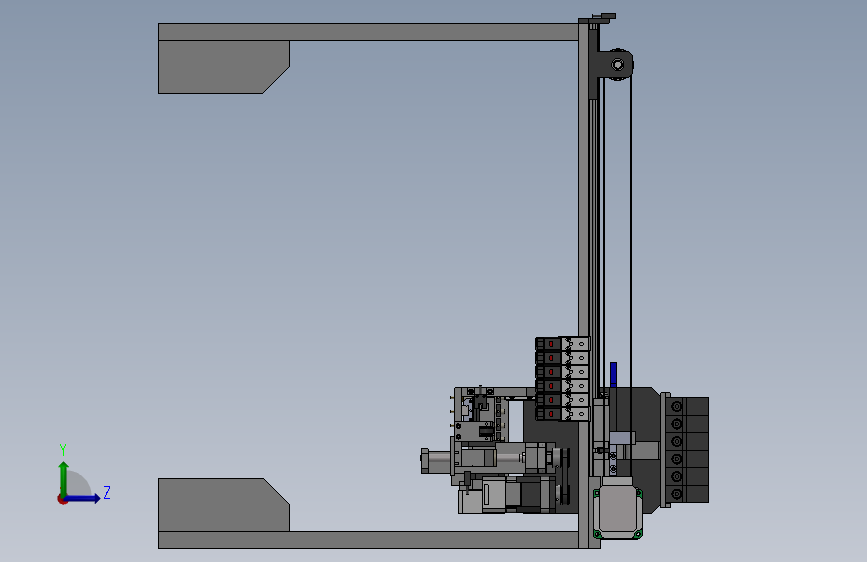Click the green Y axis of the triad

point(63,479)
